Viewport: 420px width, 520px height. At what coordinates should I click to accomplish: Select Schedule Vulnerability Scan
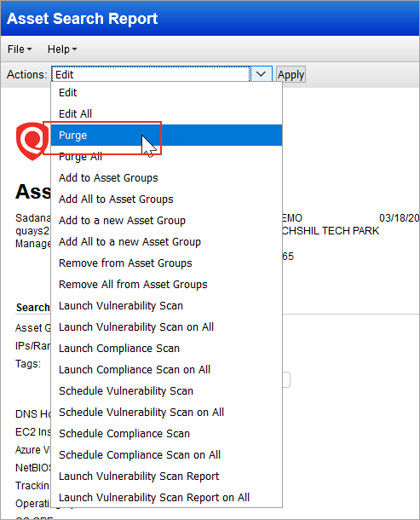tap(166, 391)
